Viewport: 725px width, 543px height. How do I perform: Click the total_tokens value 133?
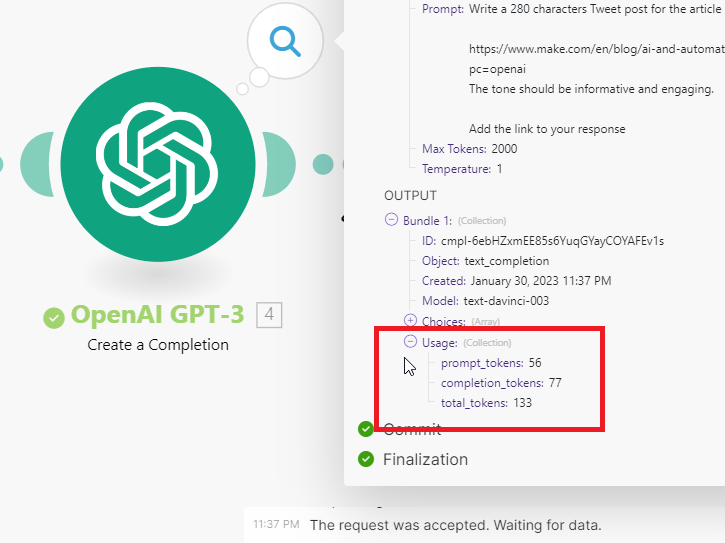[x=522, y=403]
